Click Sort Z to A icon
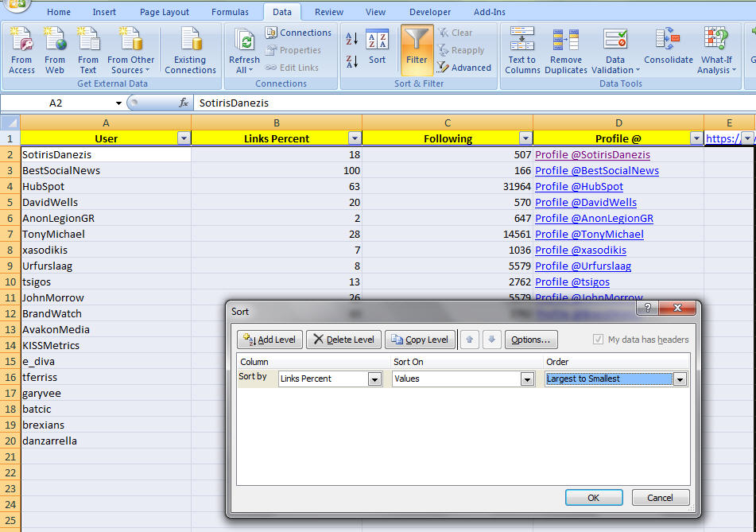756x532 pixels. pyautogui.click(x=352, y=61)
